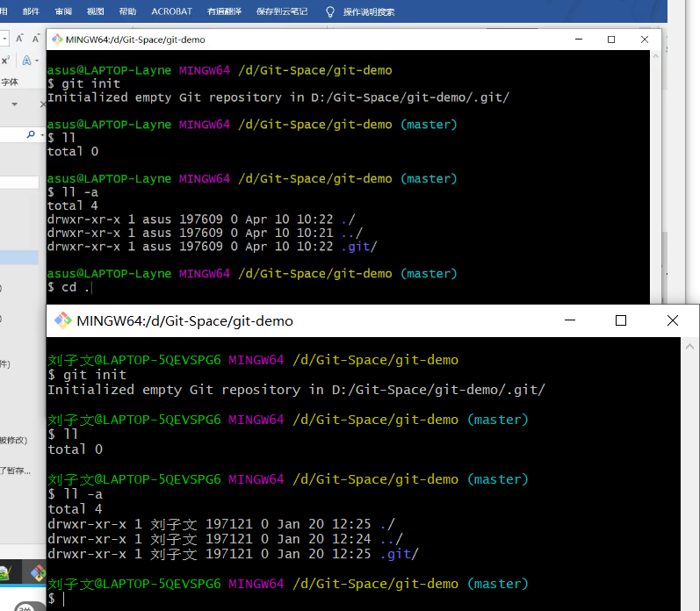Open the font size box dropdown arrow
This screenshot has height=611, width=700.
4,39
